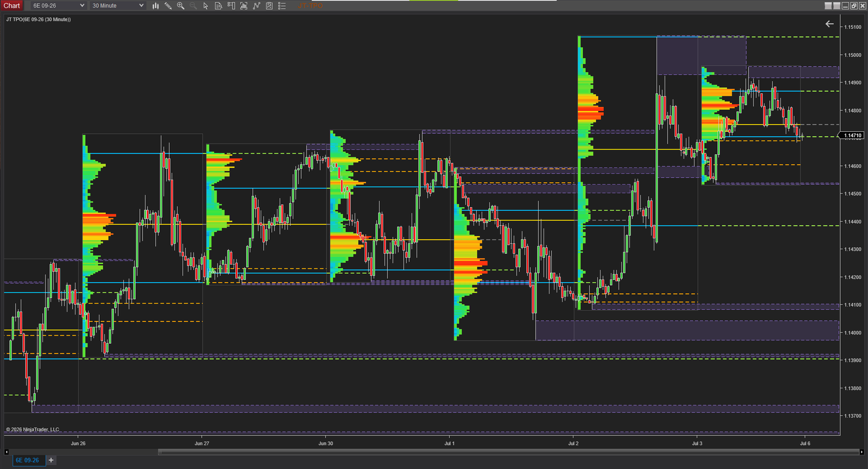Click the 1.15000 price axis label
868x469 pixels.
click(x=853, y=55)
